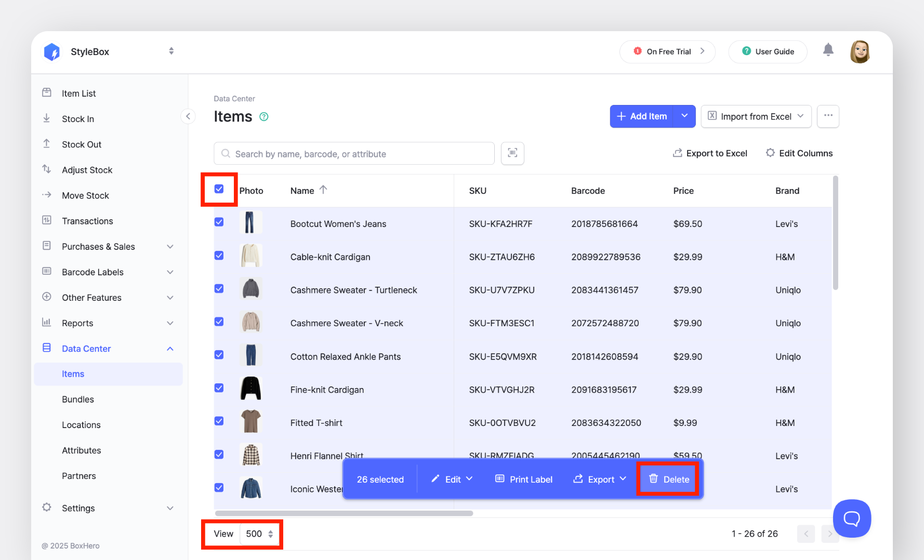This screenshot has width=924, height=560.
Task: Click the help icon next to Items title
Action: coord(264,117)
